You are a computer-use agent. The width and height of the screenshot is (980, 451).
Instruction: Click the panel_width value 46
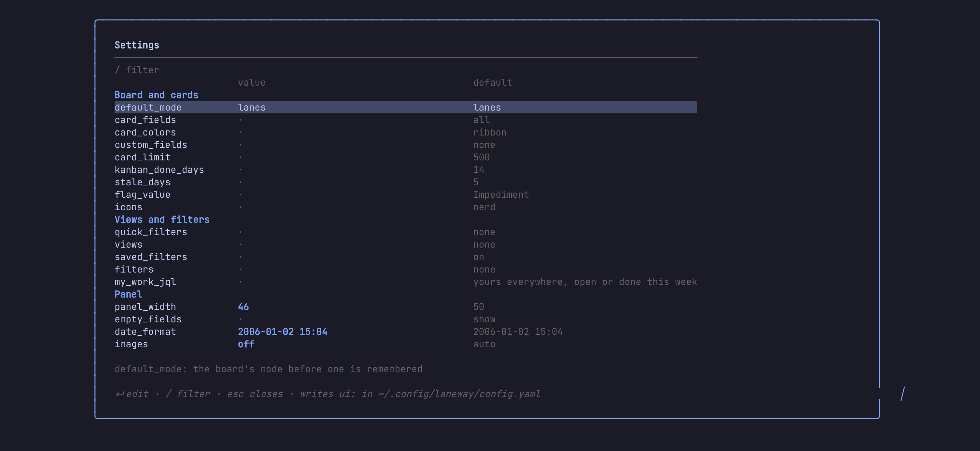click(x=243, y=307)
